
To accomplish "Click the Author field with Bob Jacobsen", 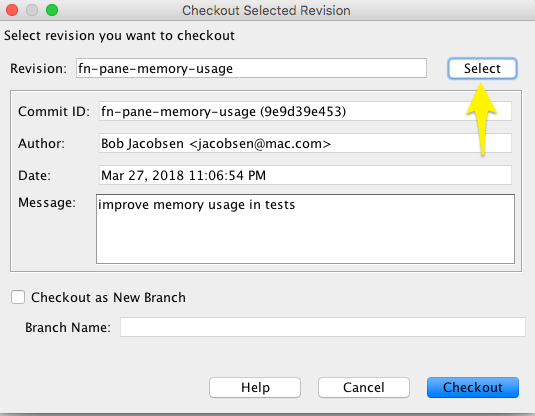I will 305,143.
